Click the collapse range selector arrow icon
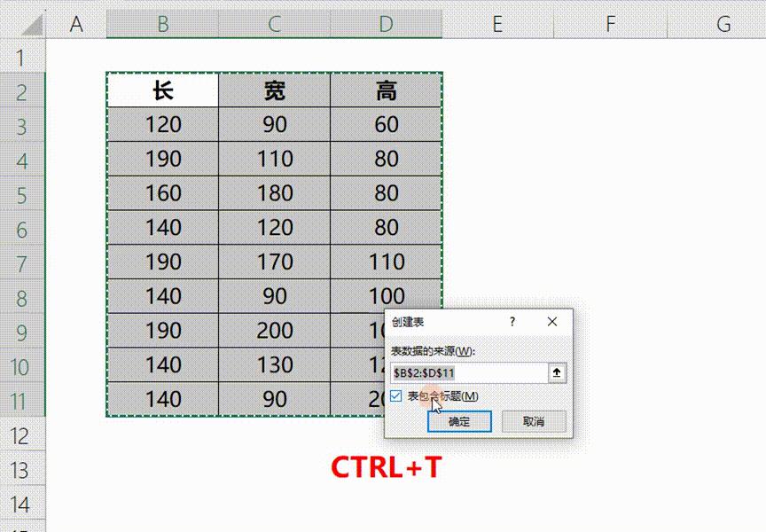This screenshot has width=766, height=532. (x=557, y=372)
